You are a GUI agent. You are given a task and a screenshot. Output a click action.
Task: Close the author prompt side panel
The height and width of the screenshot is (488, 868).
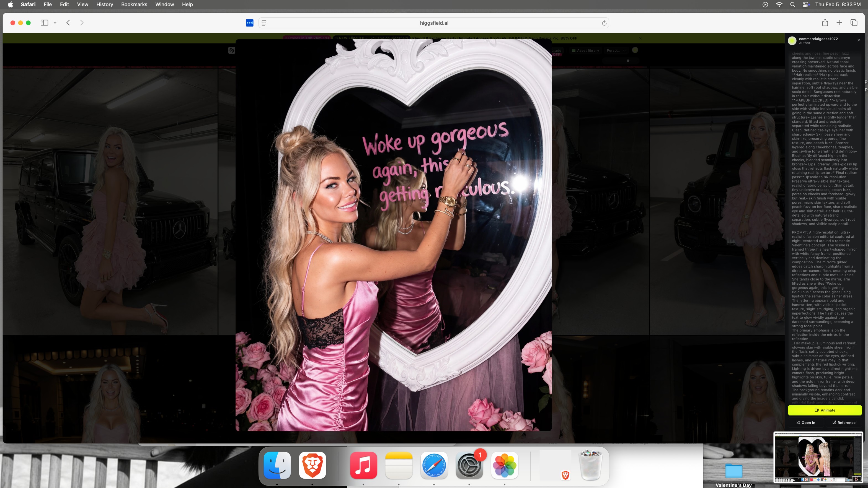[859, 40]
